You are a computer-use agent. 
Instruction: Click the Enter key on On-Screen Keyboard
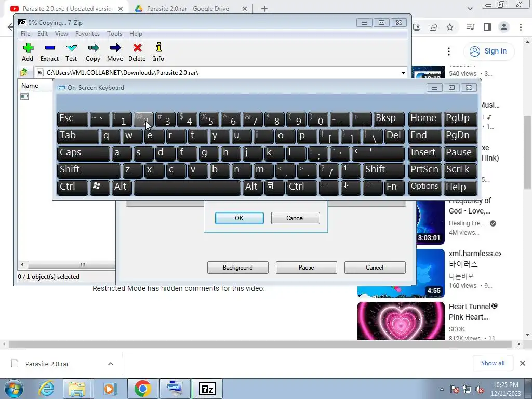[x=378, y=153]
